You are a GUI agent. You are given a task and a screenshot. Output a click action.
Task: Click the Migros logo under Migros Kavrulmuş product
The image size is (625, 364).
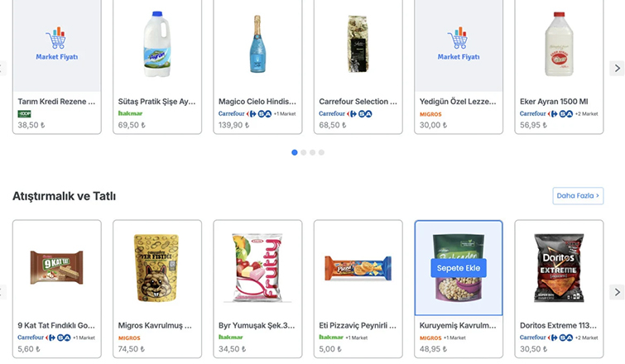click(x=129, y=338)
